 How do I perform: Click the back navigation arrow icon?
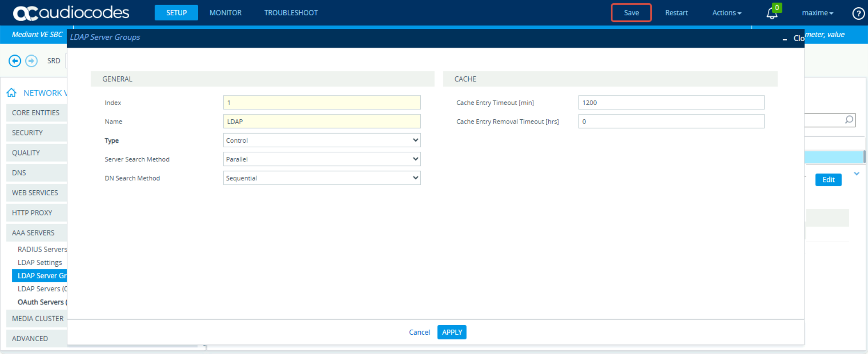[15, 61]
